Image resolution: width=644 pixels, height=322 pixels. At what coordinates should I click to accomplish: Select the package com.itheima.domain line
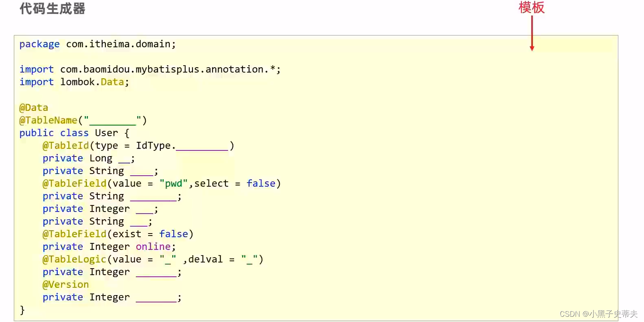coord(98,44)
